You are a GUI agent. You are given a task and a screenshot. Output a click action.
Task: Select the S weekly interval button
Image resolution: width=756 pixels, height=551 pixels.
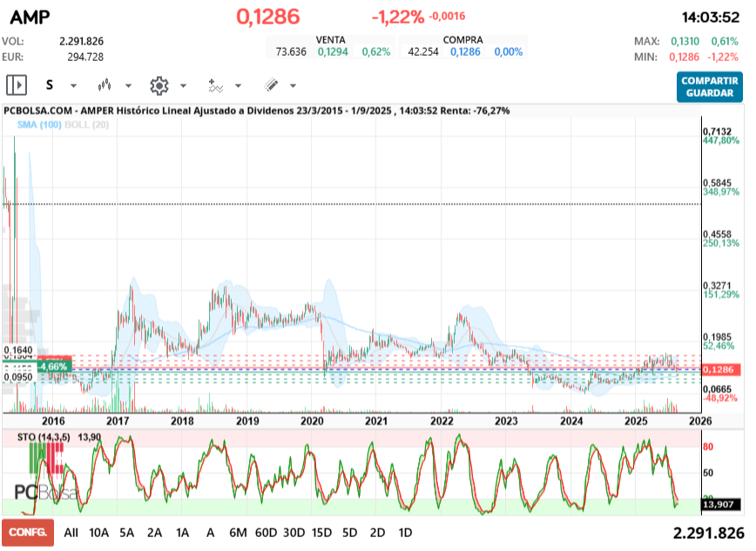[49, 85]
